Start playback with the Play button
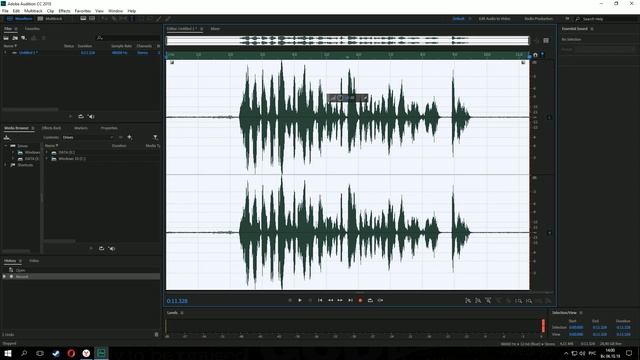Screen dimensions: 640x360 click(x=300, y=300)
